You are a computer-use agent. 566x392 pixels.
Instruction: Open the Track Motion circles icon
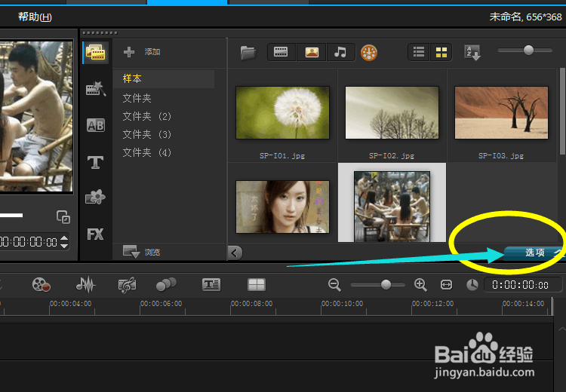(x=166, y=284)
